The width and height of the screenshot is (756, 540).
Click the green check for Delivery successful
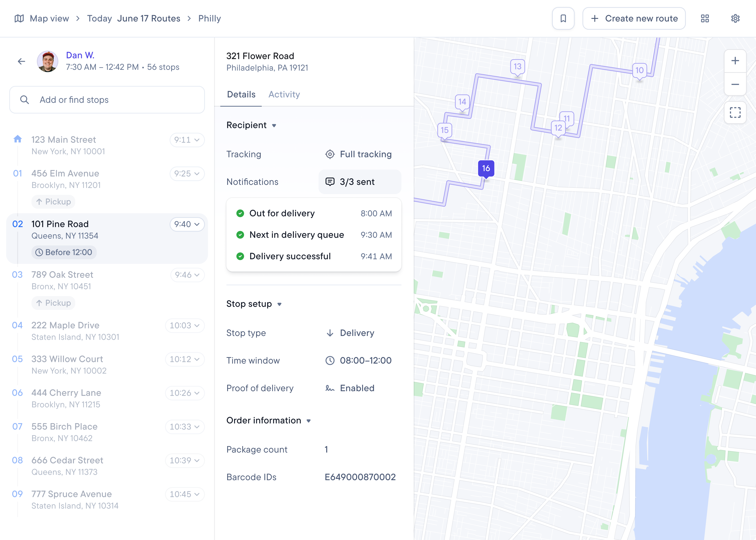[240, 256]
